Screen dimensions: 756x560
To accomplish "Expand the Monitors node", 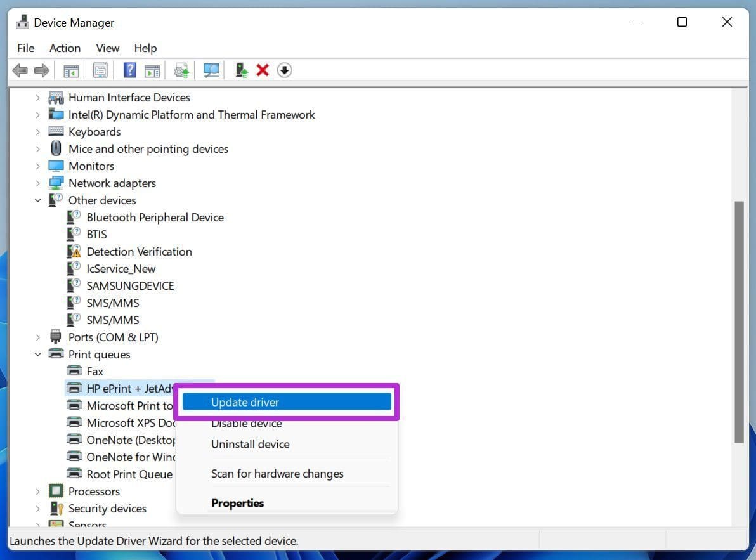I will pyautogui.click(x=37, y=166).
